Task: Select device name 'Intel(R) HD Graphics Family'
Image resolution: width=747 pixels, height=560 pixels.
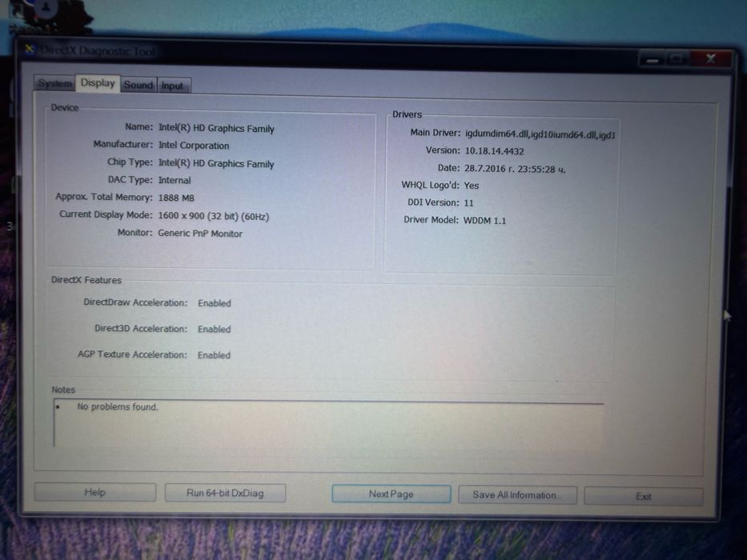Action: [216, 128]
